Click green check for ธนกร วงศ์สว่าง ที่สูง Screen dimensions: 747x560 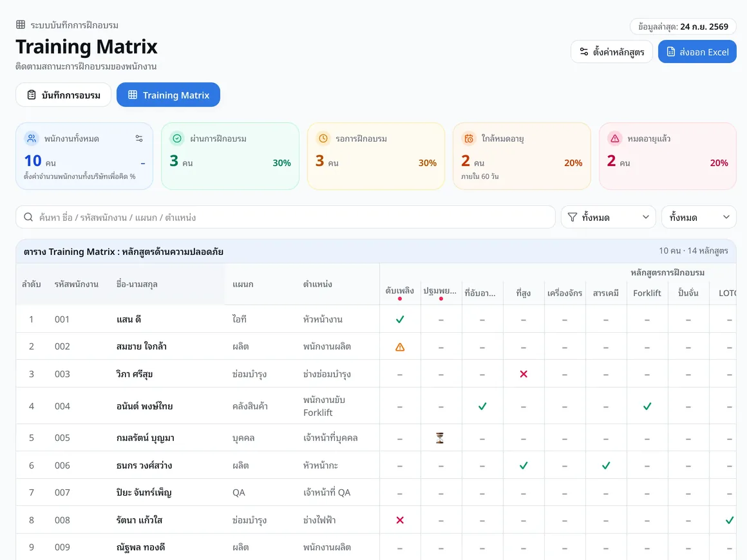[524, 466]
